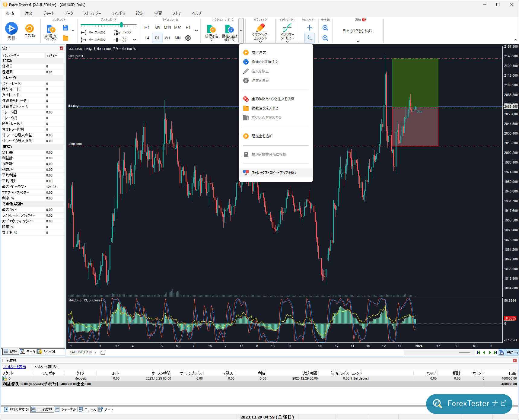Switch to the ジャーナル bottom tab
Screen dimensions: 519x420
tap(66, 409)
